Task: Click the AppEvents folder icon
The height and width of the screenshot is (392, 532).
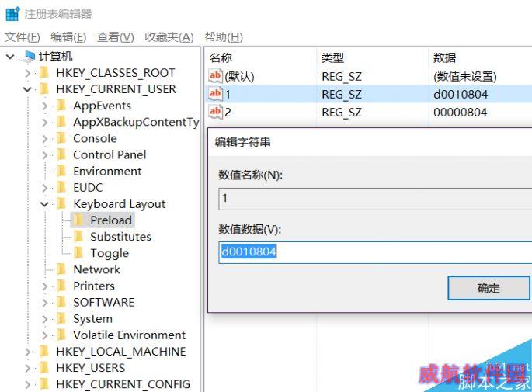Action: point(61,106)
